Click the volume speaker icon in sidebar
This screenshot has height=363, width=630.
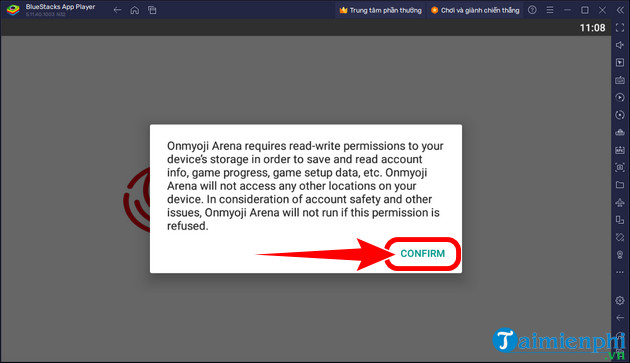[x=620, y=45]
